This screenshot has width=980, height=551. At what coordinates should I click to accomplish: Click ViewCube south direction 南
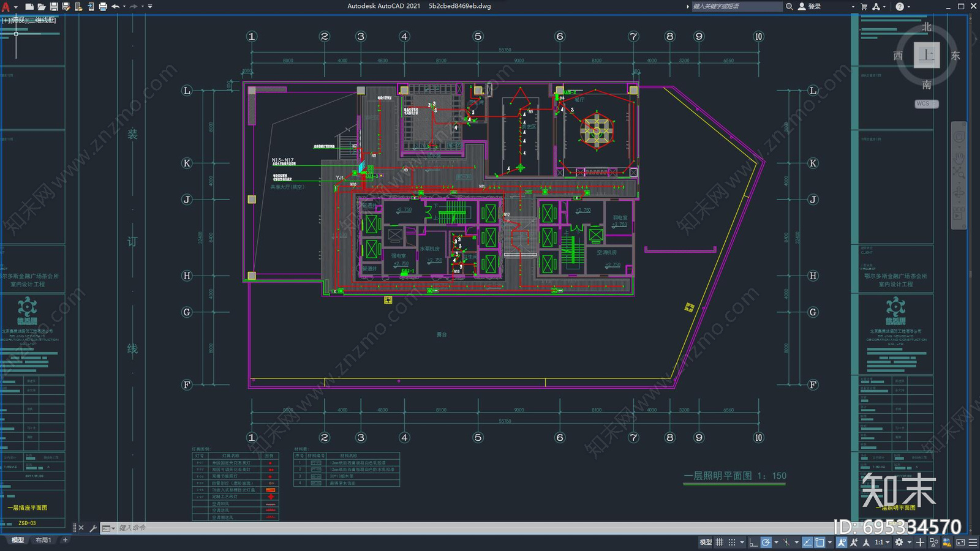[x=927, y=84]
